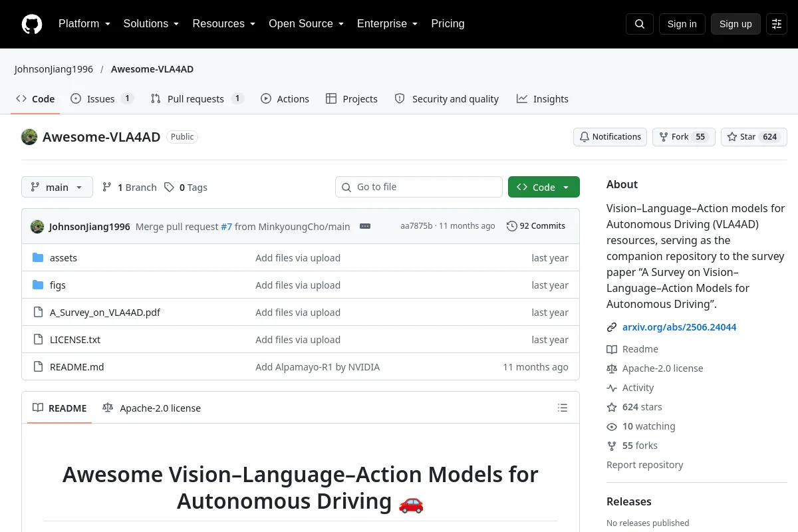798x532 pixels.
Task: Open the assets folder
Action: coord(63,258)
